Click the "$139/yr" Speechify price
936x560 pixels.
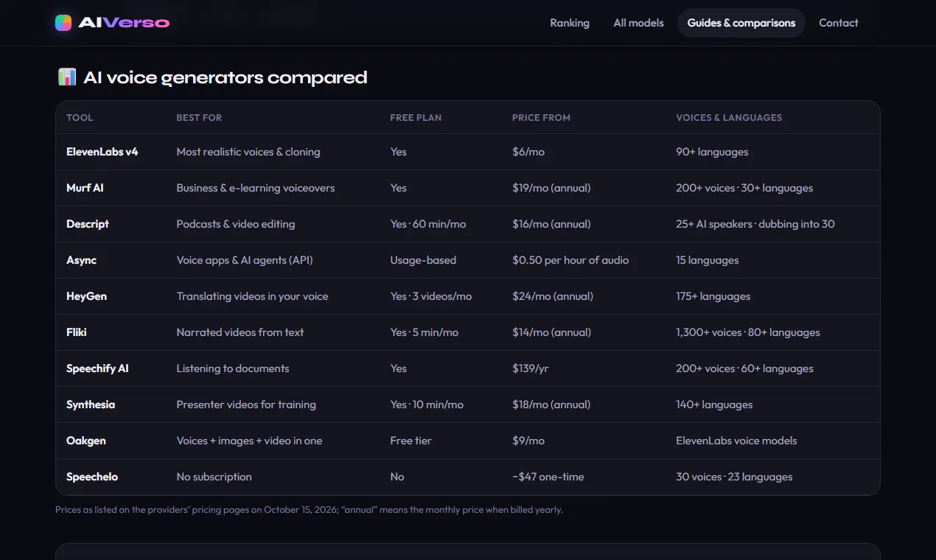(x=531, y=368)
